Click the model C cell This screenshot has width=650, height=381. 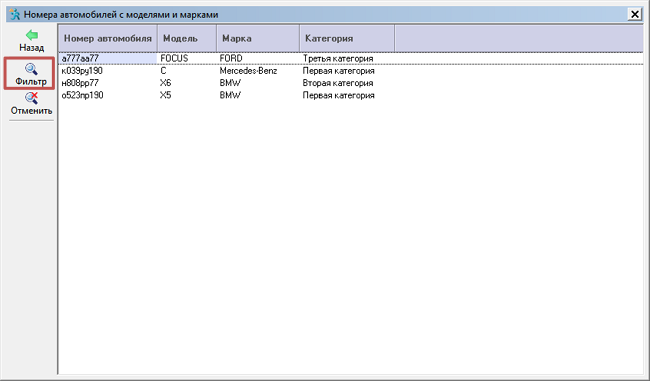point(187,71)
